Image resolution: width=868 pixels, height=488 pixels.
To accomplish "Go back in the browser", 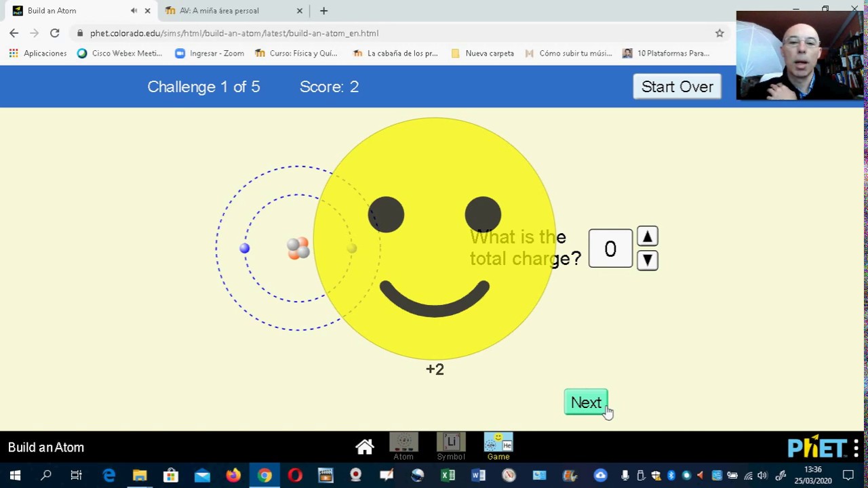I will [14, 33].
